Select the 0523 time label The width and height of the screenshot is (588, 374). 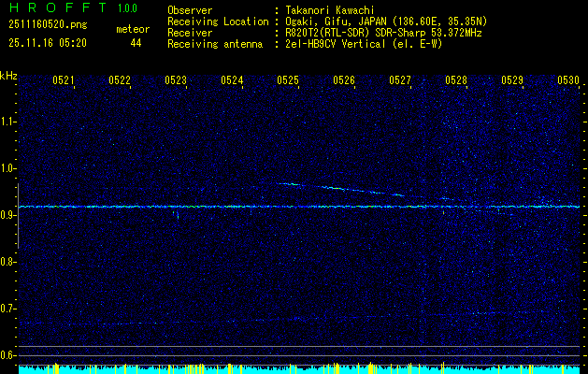pos(176,79)
